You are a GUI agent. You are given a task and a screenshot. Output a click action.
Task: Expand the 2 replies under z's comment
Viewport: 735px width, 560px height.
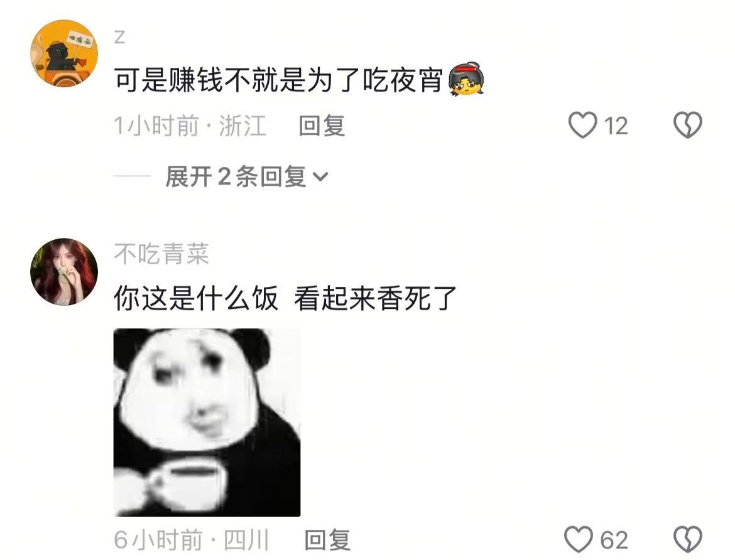point(246,176)
